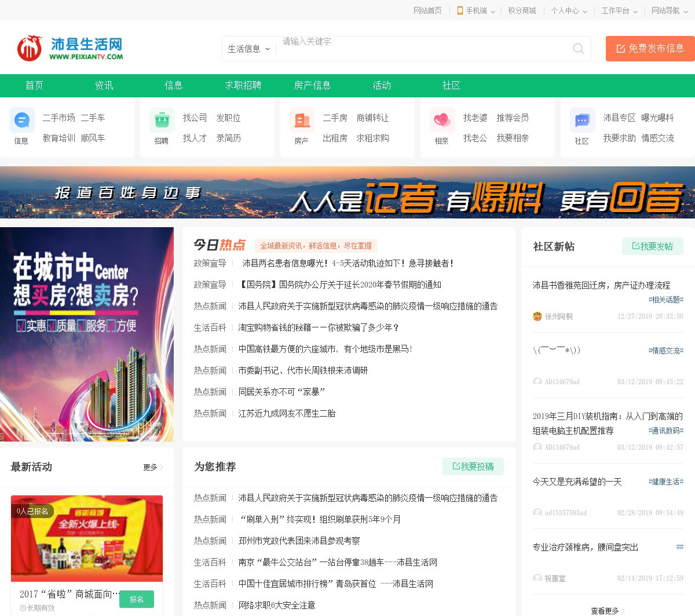
Task: Click the 我要投稿 button
Action: click(x=473, y=466)
